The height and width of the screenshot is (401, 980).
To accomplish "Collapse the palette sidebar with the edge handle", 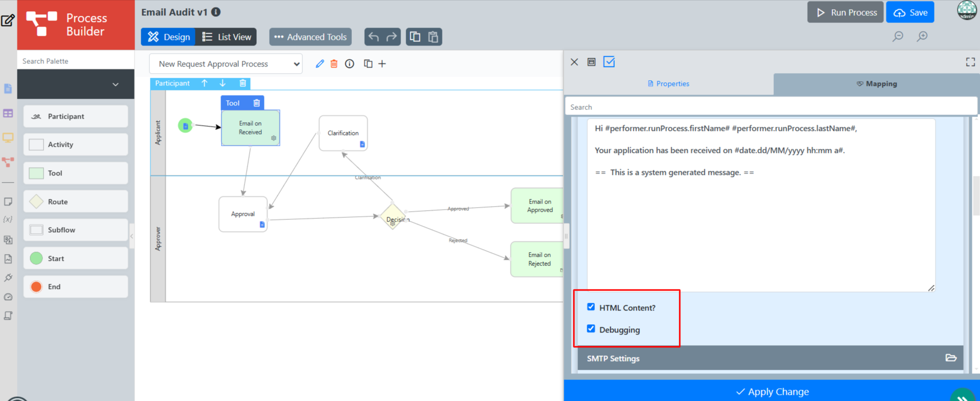I will (131, 236).
